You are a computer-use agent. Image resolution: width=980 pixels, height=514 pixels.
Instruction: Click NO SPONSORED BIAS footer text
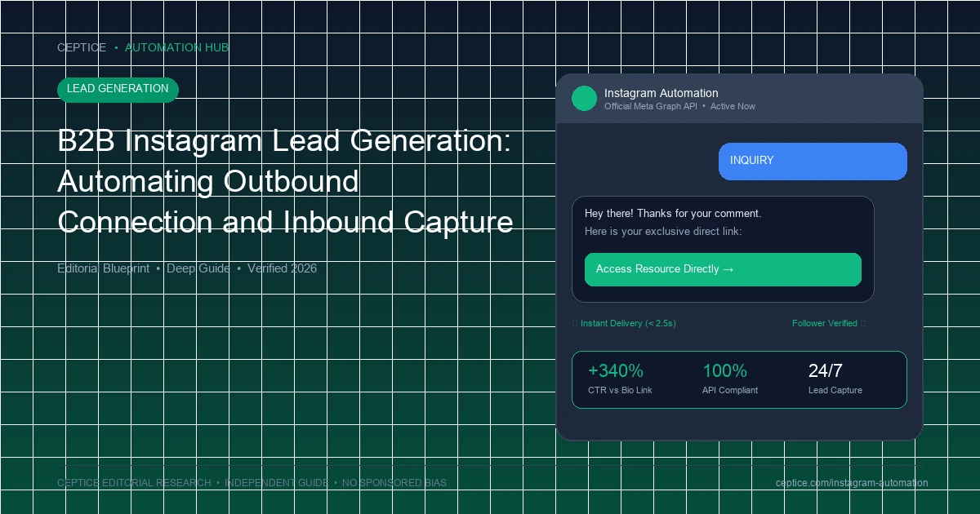tap(394, 483)
